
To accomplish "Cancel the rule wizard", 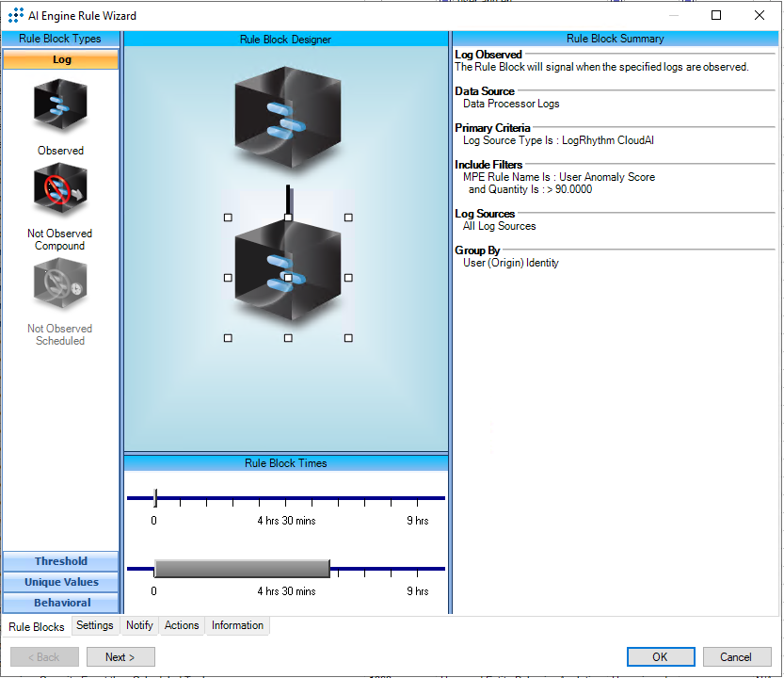I will [736, 657].
